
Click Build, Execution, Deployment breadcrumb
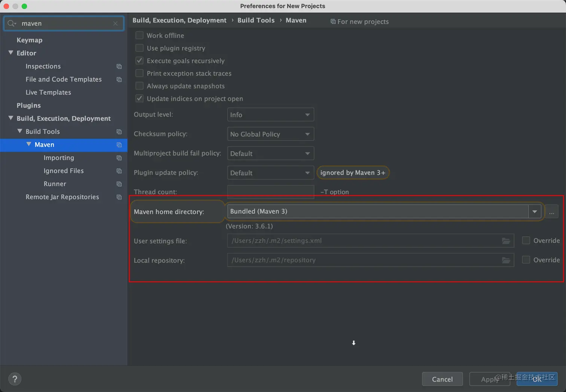[x=179, y=20]
